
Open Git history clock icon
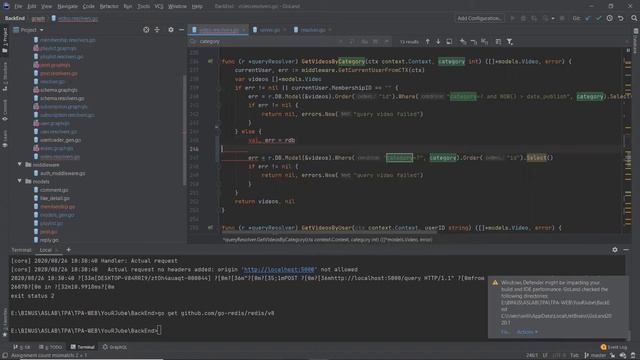point(609,18)
